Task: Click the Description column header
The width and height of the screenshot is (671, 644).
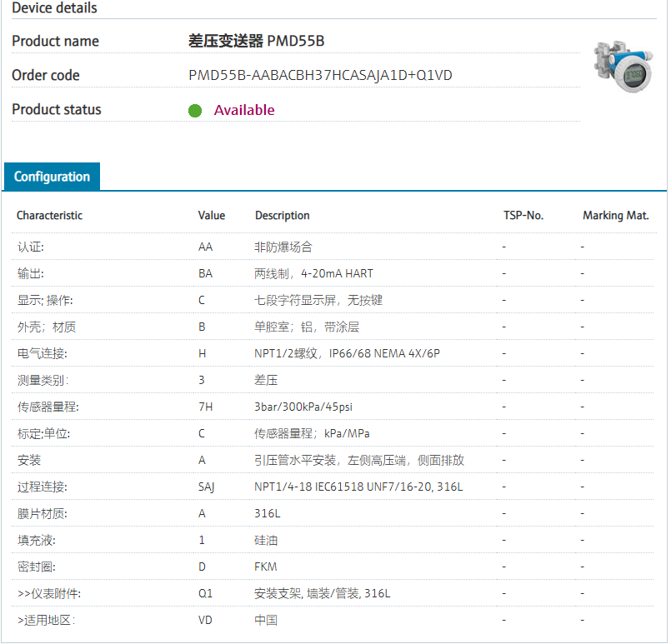Action: tap(283, 215)
